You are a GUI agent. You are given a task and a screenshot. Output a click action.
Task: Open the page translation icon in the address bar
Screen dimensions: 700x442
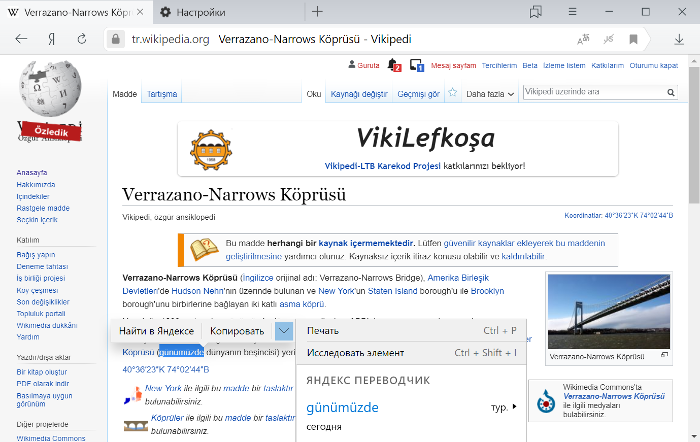[x=583, y=39]
